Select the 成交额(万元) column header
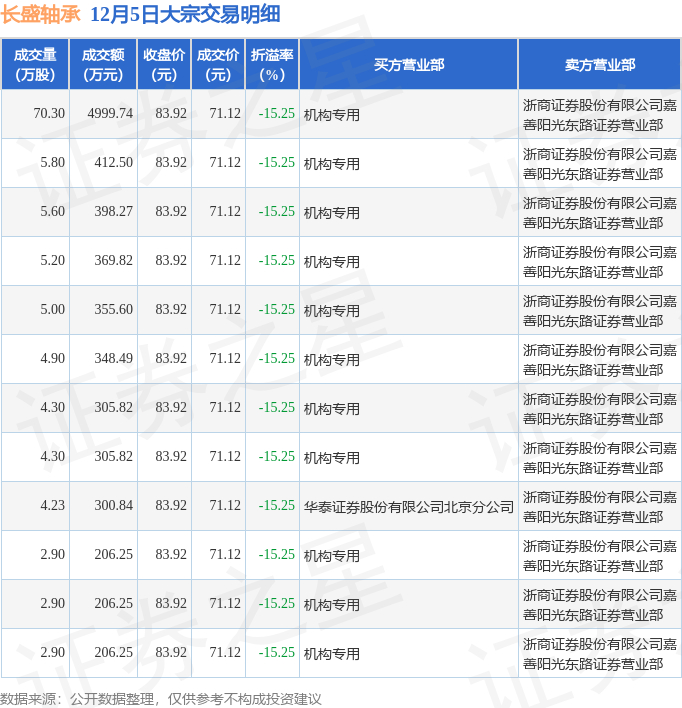682x708 pixels. pyautogui.click(x=103, y=65)
